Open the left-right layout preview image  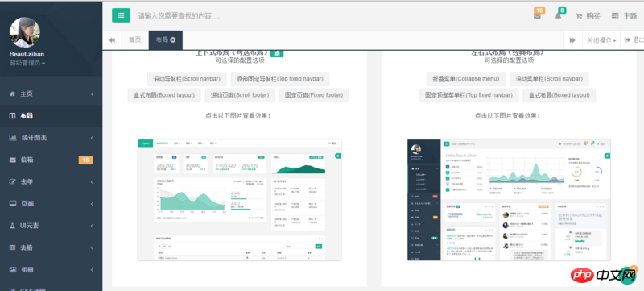(x=509, y=200)
